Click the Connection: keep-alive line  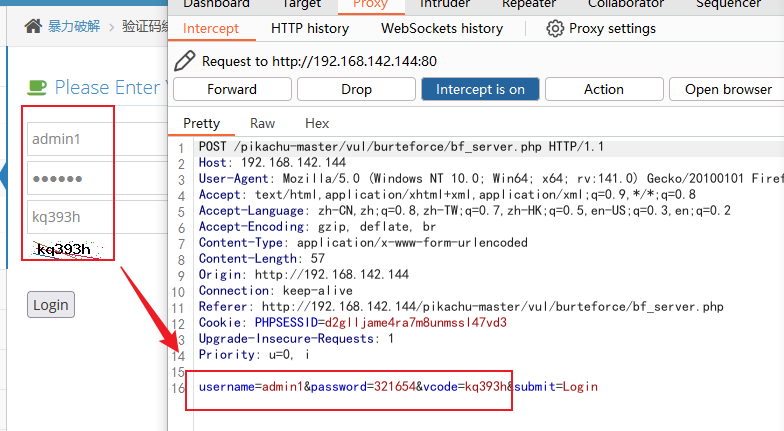(x=276, y=290)
